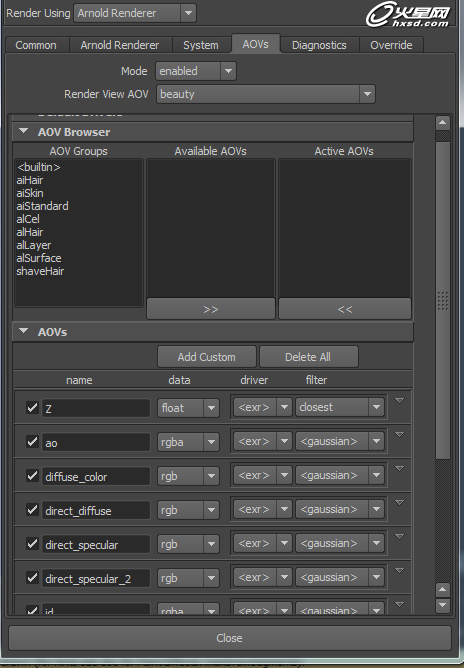Switch to the Common tab
The width and height of the screenshot is (464, 668).
point(36,45)
